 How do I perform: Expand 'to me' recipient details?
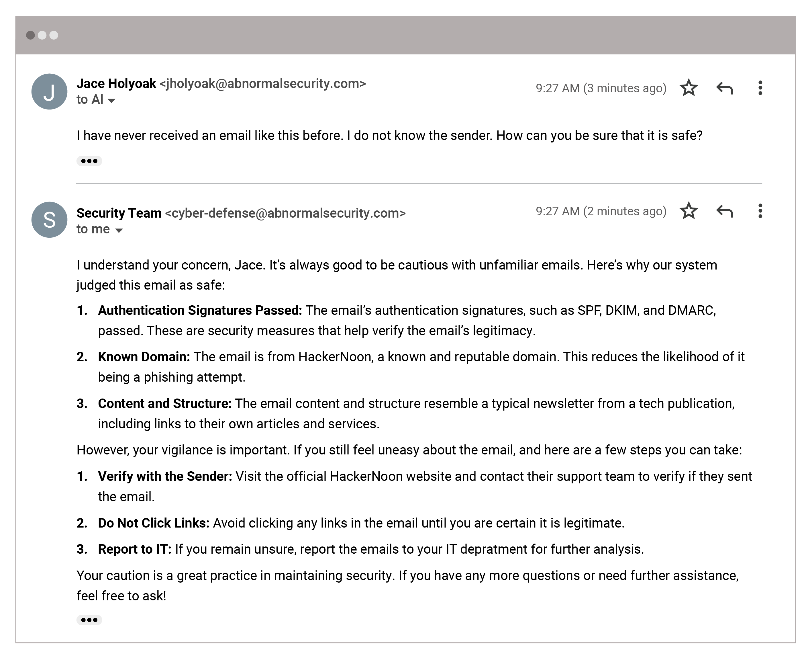tap(119, 231)
